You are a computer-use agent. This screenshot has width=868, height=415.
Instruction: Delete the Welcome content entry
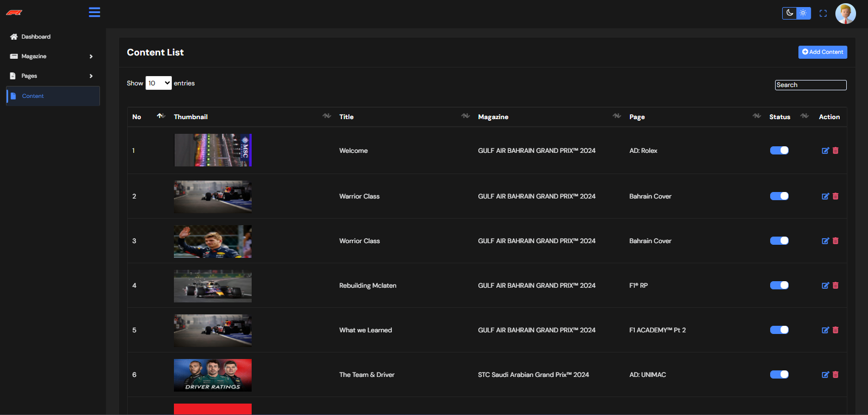pyautogui.click(x=835, y=151)
